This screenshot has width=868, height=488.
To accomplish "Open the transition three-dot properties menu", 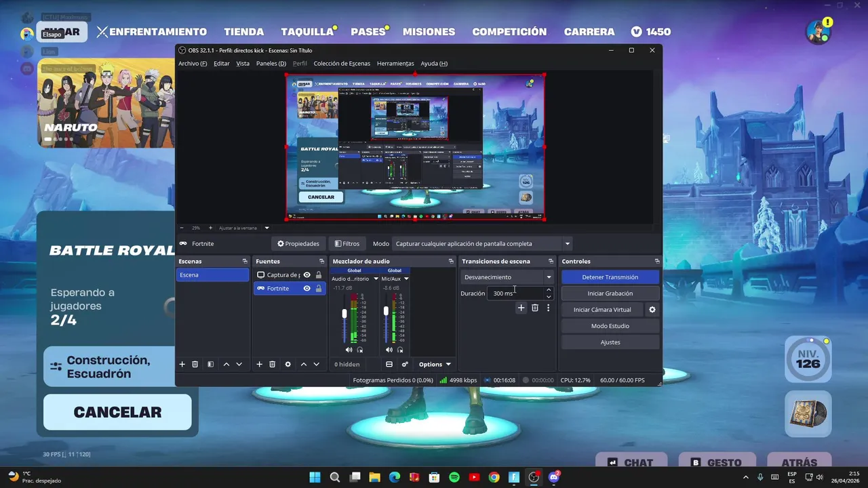I will [x=548, y=308].
